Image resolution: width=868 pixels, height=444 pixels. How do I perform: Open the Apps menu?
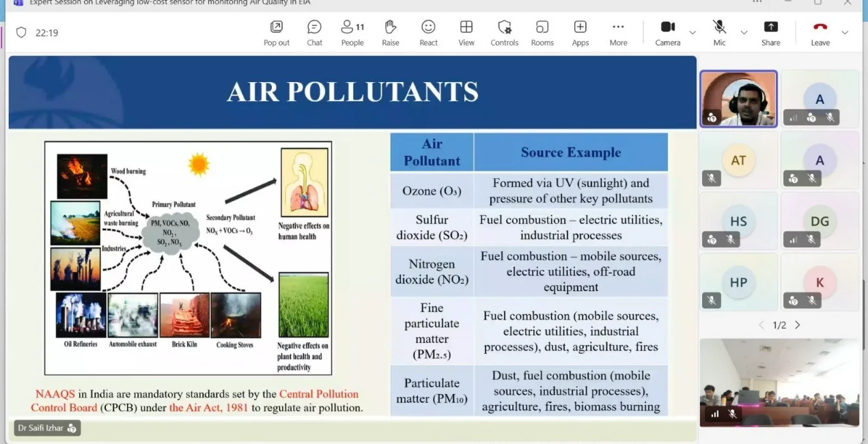(580, 33)
